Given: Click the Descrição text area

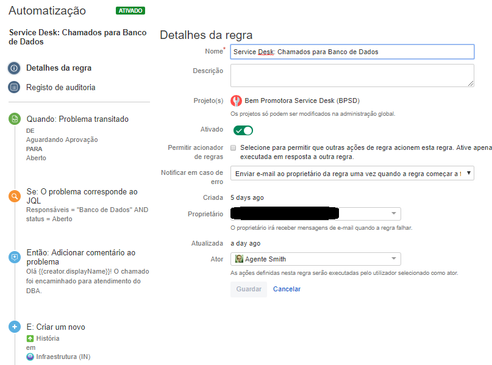Looking at the screenshot, I should tap(352, 76).
